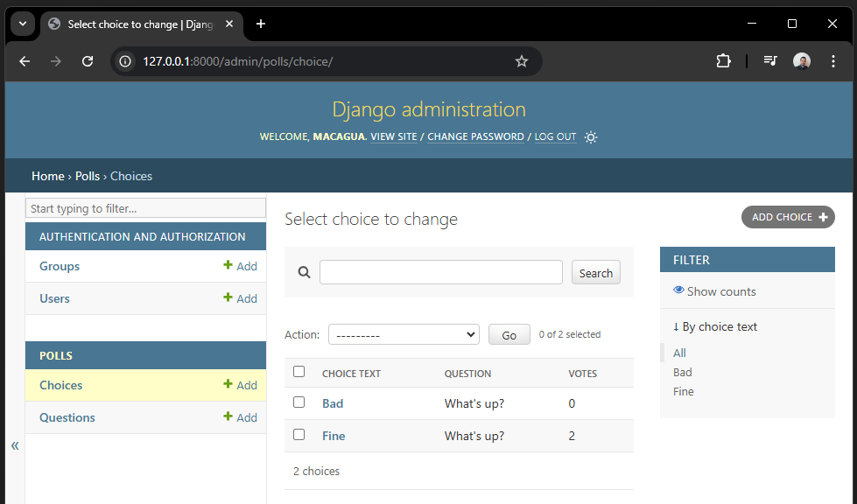Image resolution: width=857 pixels, height=504 pixels.
Task: Sort by the QUESTION column header
Action: tap(467, 374)
